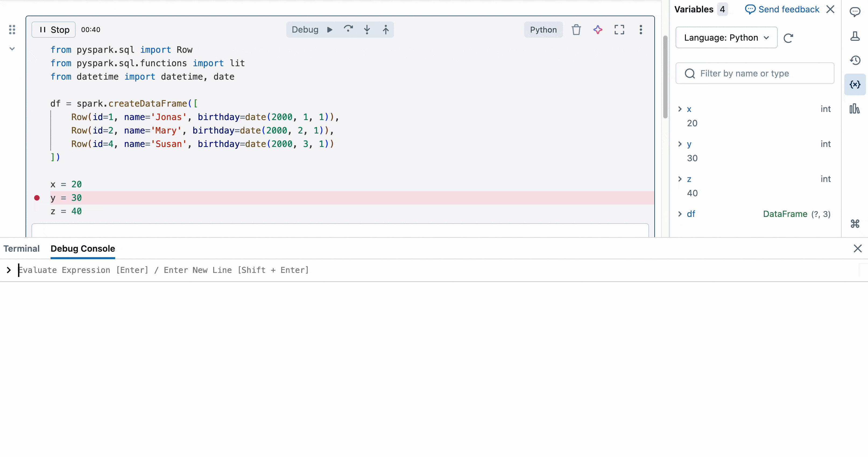This screenshot has width=868, height=457.
Task: Click the step out debug icon
Action: click(386, 29)
